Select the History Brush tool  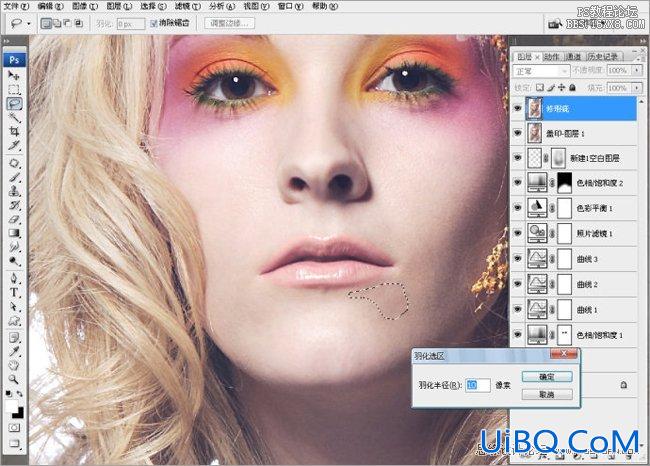[14, 205]
